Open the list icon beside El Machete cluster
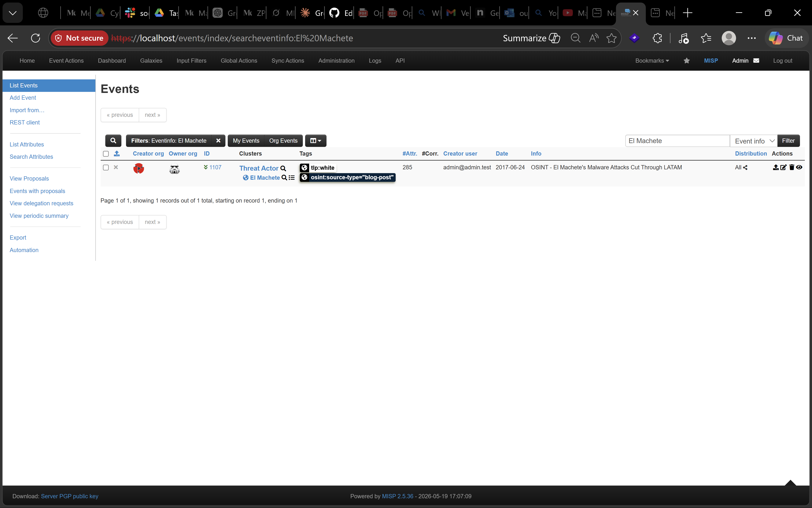 (292, 178)
